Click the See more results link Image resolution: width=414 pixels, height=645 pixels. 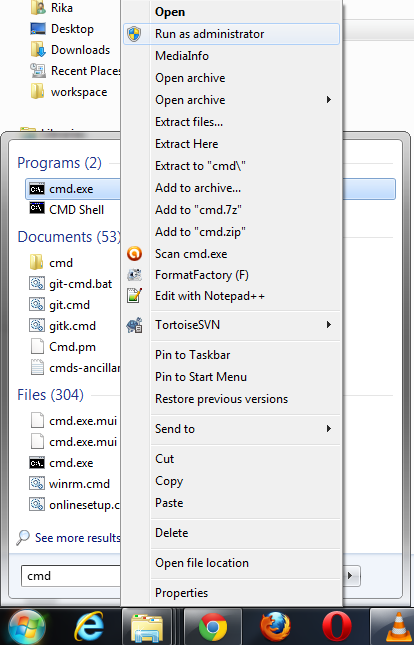[x=78, y=538]
